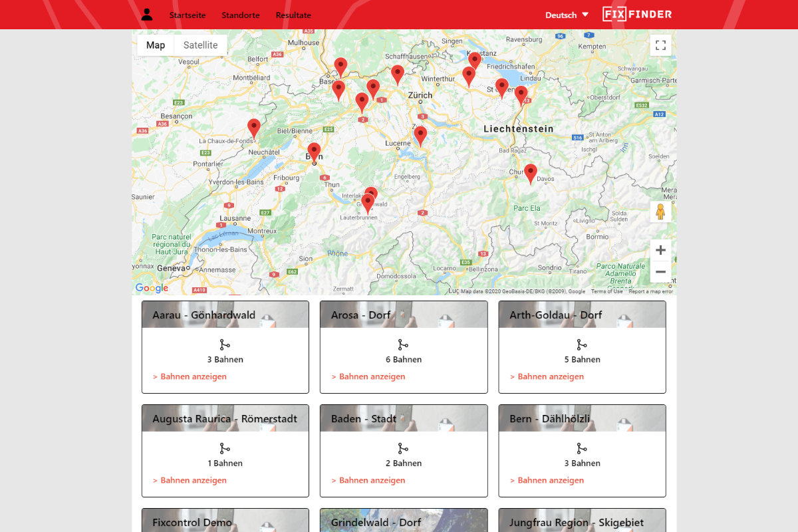Open the Arth-Goldau - Dorf card header
Image resolution: width=798 pixels, height=532 pixels.
582,315
